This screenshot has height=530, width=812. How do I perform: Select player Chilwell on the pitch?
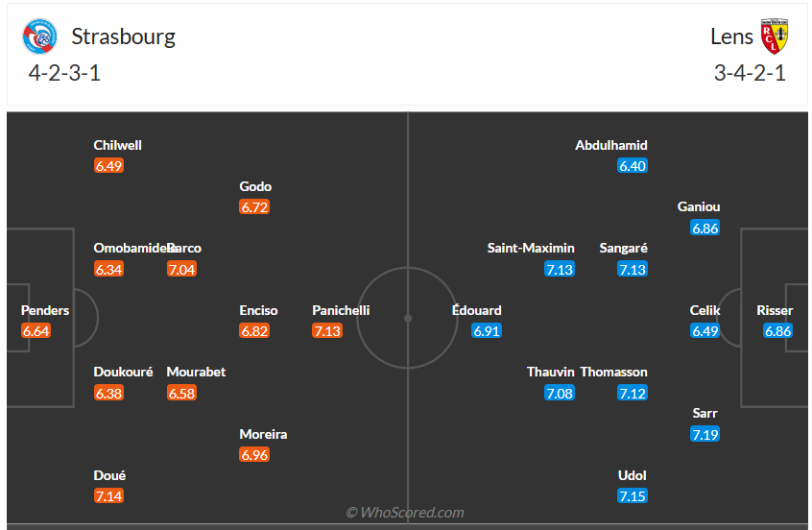118,145
